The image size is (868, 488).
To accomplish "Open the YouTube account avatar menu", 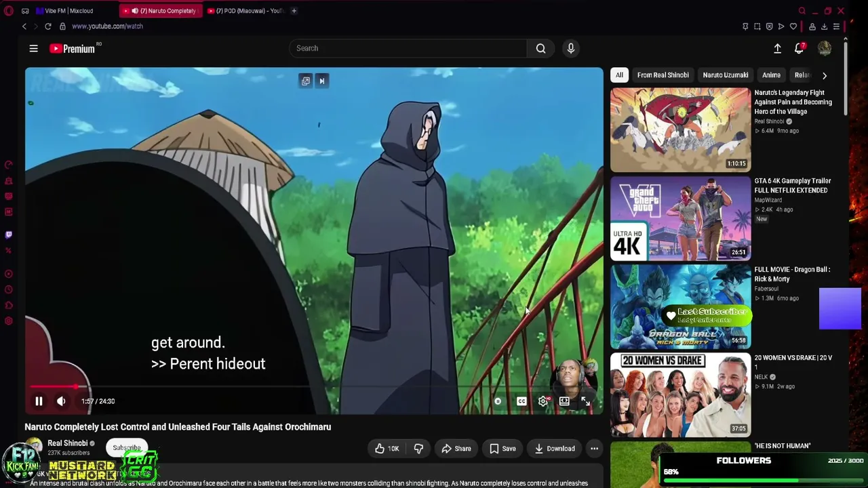I will point(825,48).
